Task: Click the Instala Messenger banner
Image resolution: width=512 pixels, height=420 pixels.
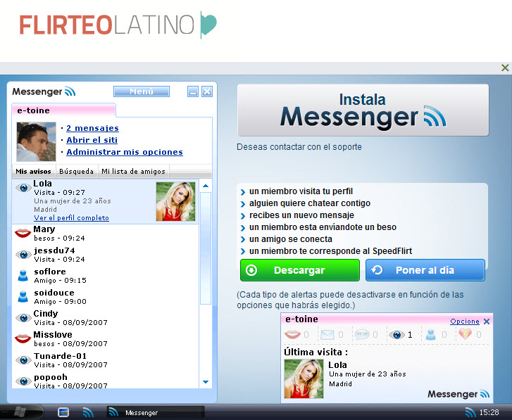Action: pyautogui.click(x=363, y=110)
